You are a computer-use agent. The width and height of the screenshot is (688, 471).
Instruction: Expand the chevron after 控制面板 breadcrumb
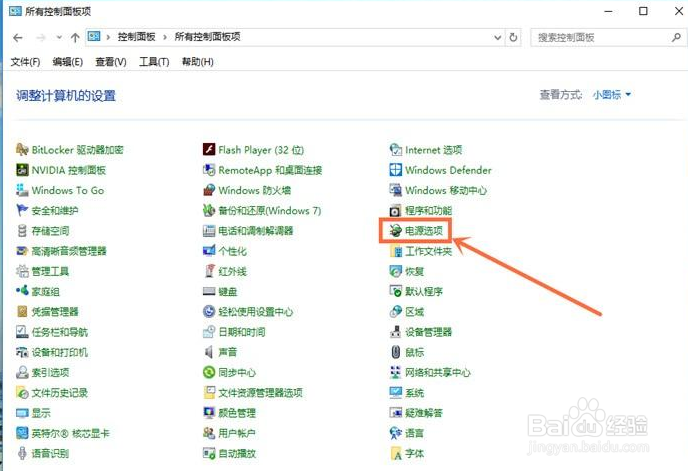point(165,37)
